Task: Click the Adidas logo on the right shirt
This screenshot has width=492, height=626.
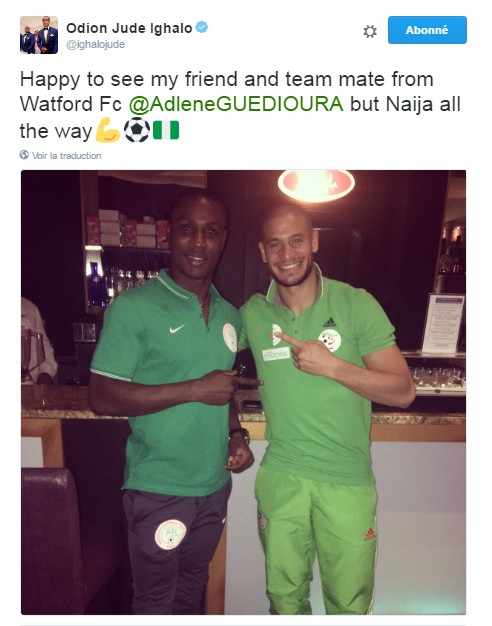Action: point(329,322)
